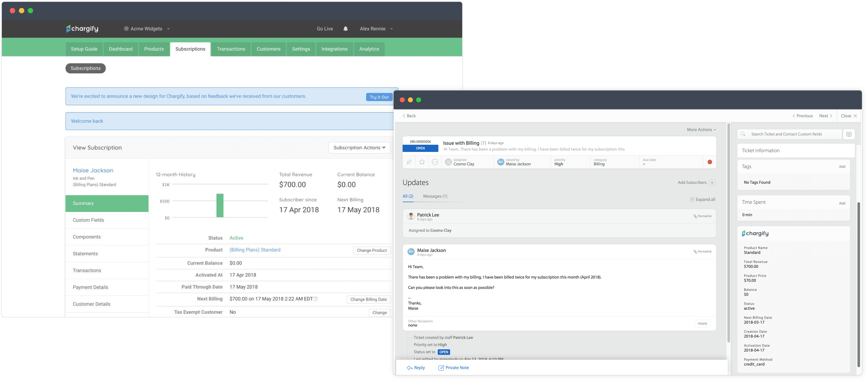Select the Transactions tab in top navigation
This screenshot has width=868, height=381.
click(231, 49)
